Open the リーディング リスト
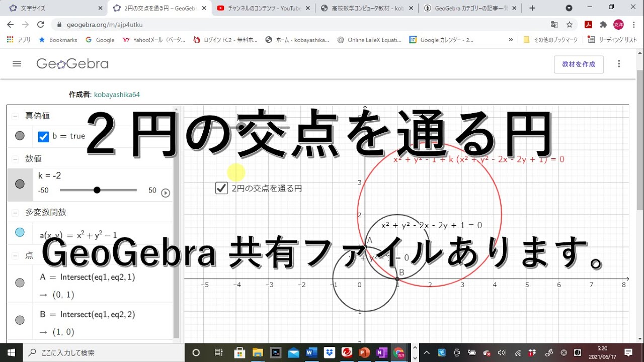644x362 pixels. (x=613, y=40)
